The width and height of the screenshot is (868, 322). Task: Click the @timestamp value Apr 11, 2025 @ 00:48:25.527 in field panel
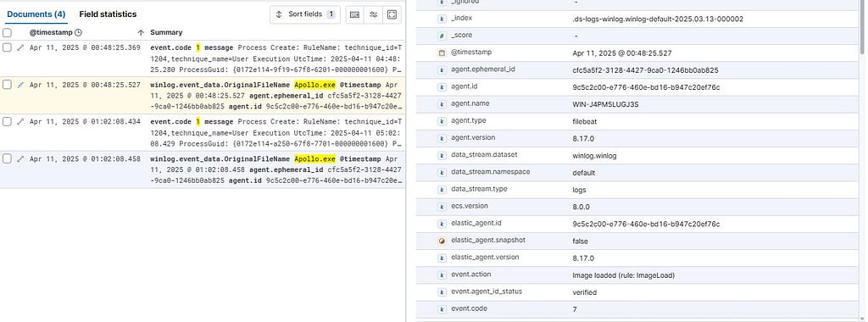(x=622, y=53)
